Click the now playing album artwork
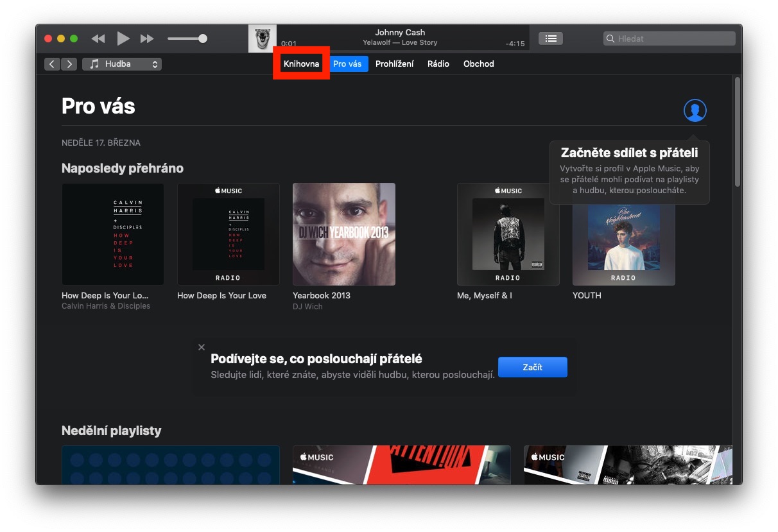Screen dimensions: 778x532 point(263,39)
